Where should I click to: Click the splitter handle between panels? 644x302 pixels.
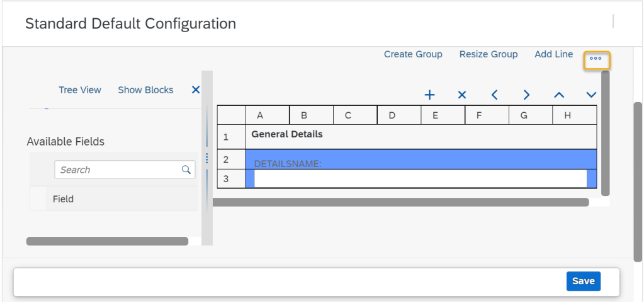(x=206, y=158)
